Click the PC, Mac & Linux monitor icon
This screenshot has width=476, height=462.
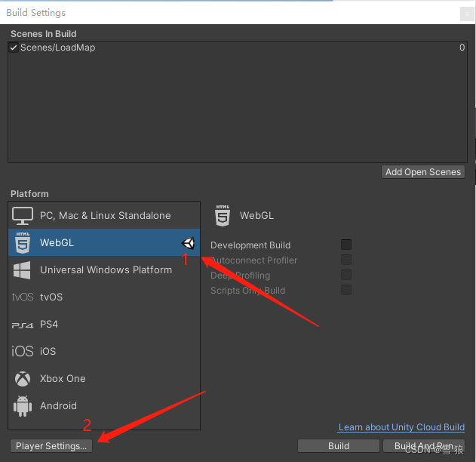tap(23, 216)
